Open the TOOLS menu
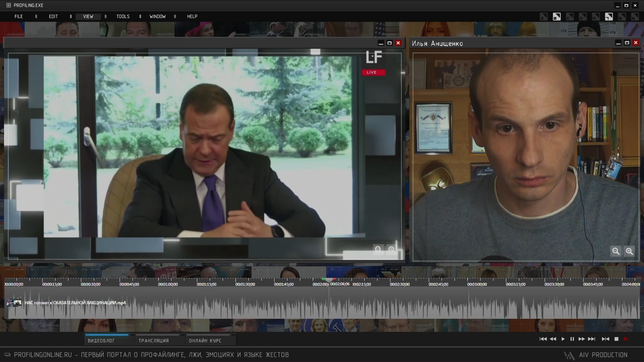 click(x=123, y=16)
